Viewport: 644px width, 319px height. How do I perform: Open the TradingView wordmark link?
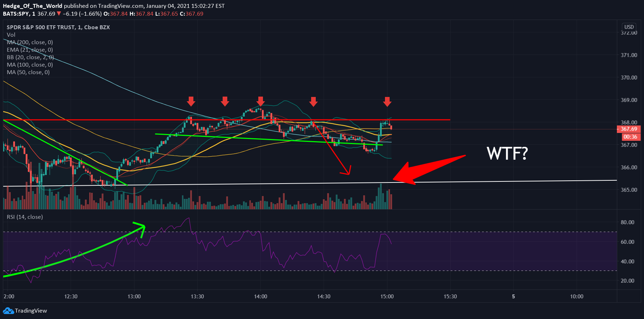pyautogui.click(x=31, y=311)
